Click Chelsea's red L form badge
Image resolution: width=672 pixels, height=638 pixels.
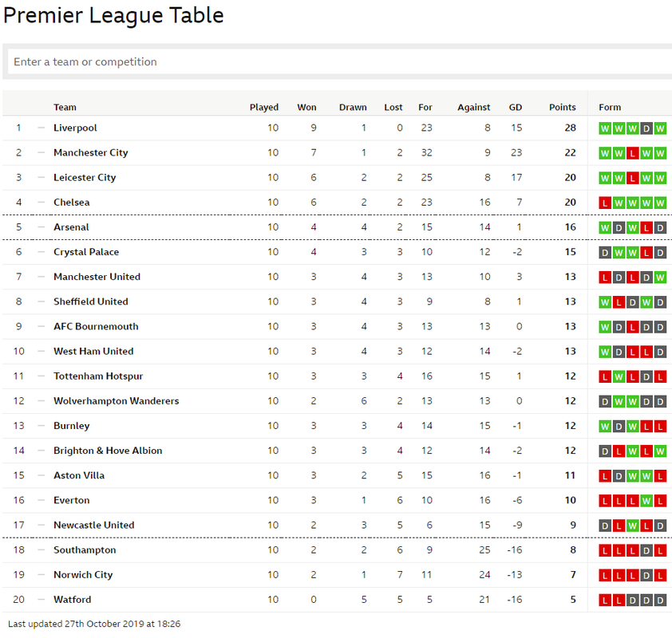605,203
